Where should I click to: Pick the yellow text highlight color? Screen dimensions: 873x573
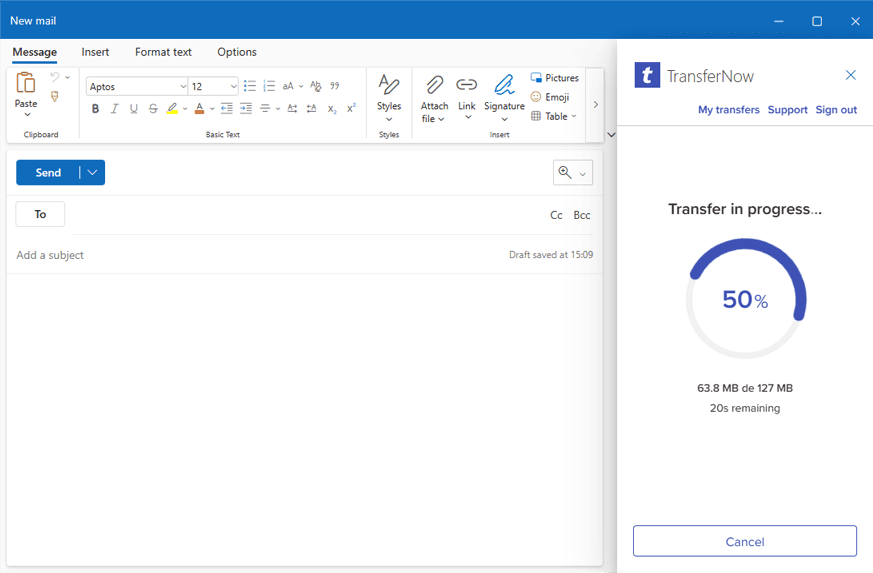click(x=172, y=108)
